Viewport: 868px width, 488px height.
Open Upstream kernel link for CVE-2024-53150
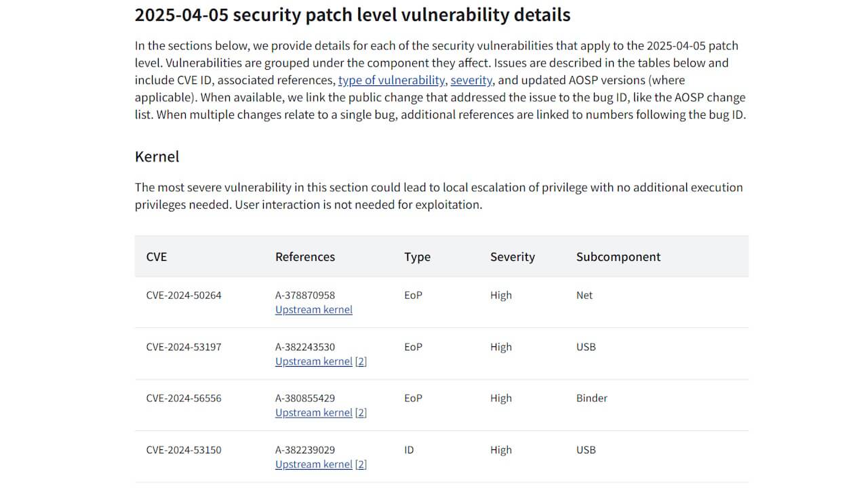314,464
